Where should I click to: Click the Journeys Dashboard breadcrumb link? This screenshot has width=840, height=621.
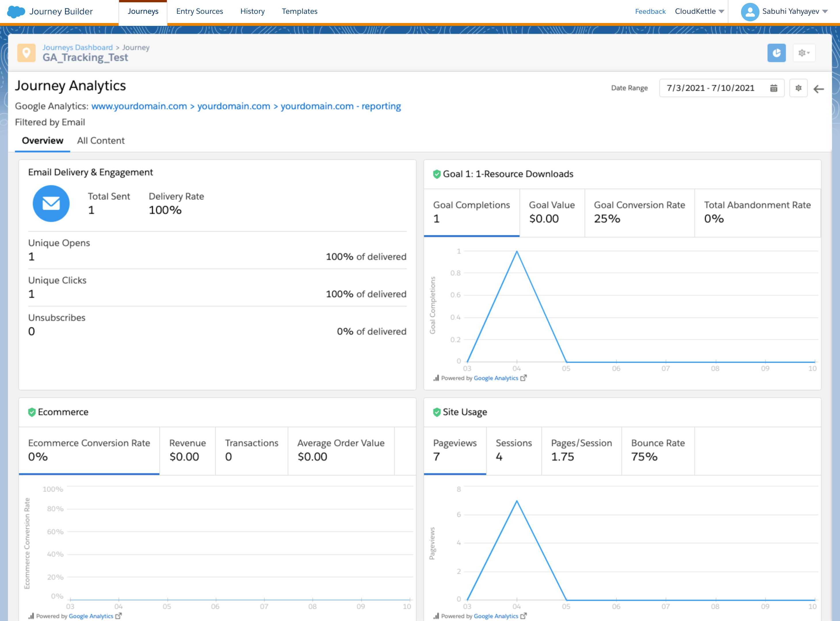click(77, 47)
